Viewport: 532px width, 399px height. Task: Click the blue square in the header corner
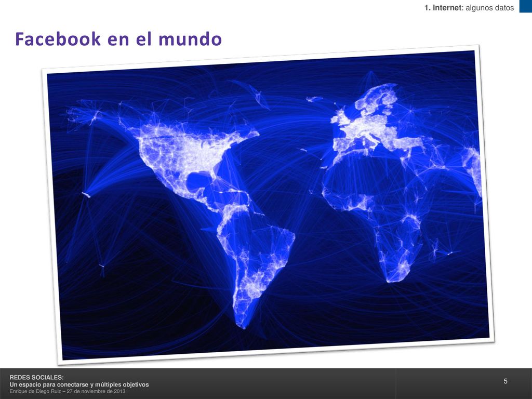click(526, 6)
